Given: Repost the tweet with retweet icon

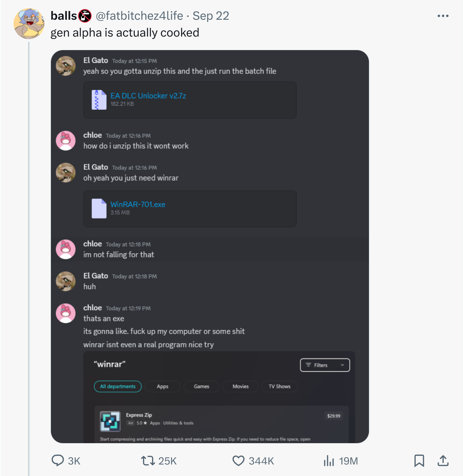Looking at the screenshot, I should (148, 460).
